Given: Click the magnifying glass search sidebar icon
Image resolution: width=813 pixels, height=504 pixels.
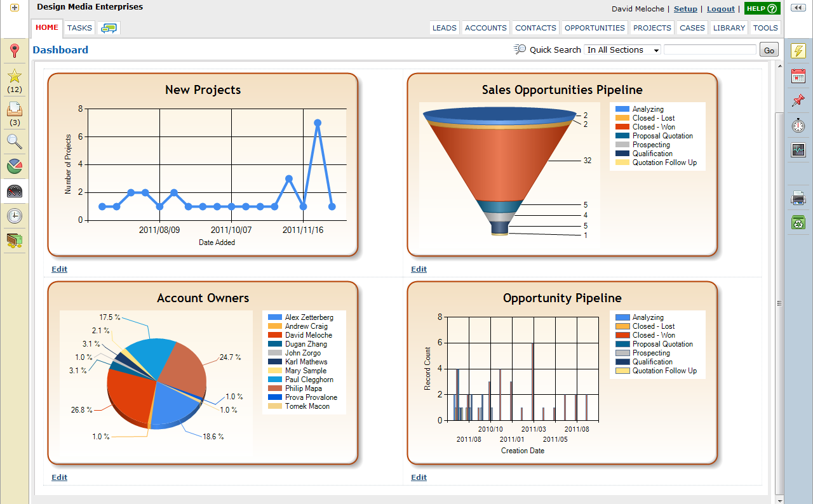Looking at the screenshot, I should 15,141.
